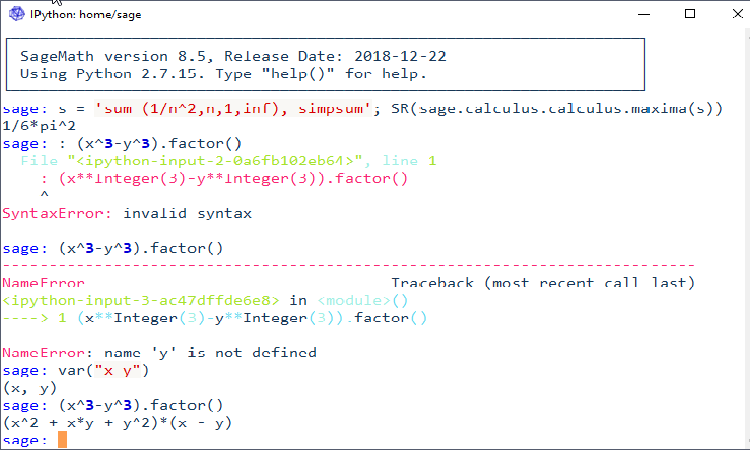Screen dimensions: 750x450
Task: Click the '----> 1' traceback arrow line
Action: (215, 318)
